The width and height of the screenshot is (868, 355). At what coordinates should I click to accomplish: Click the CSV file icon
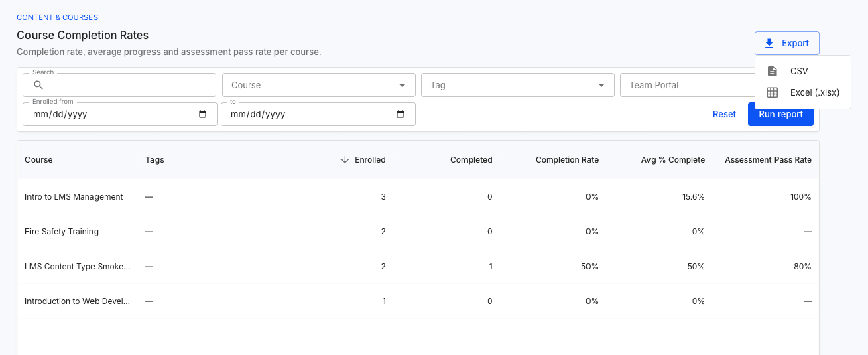(x=772, y=71)
